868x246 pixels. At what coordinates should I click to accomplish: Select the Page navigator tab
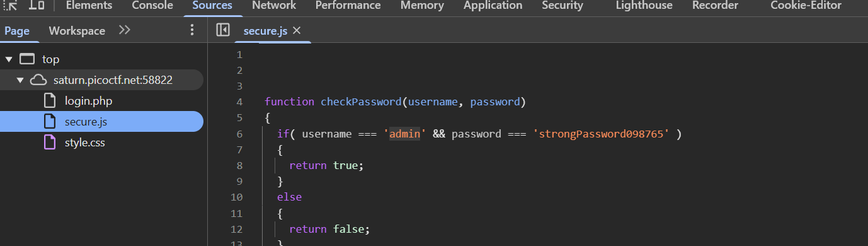coord(17,30)
